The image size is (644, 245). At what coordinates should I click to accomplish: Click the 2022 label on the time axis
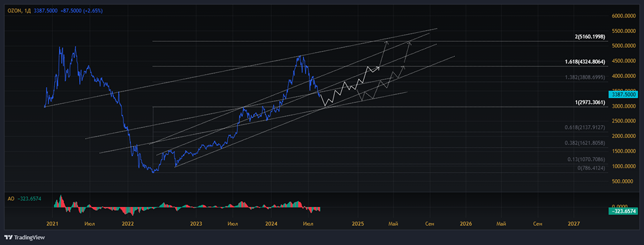128,224
